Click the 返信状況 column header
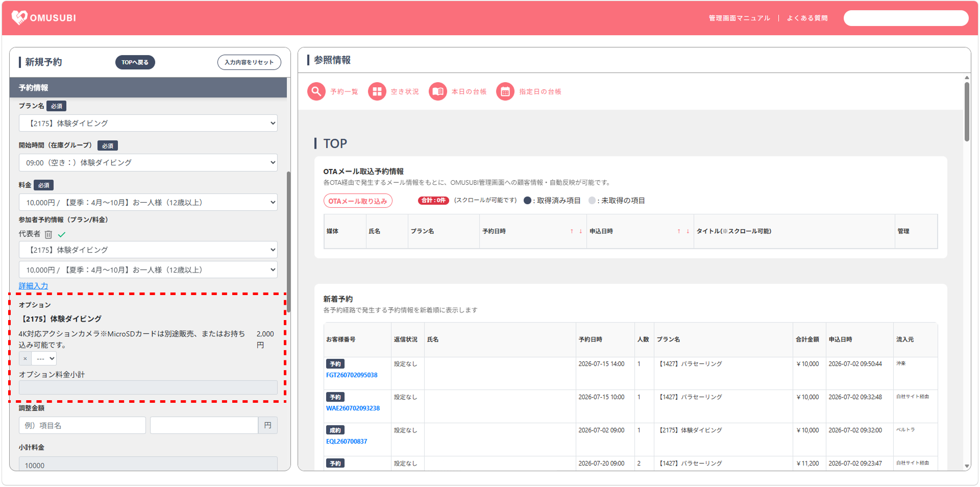Viewport: 980px width, 487px height. [408, 339]
